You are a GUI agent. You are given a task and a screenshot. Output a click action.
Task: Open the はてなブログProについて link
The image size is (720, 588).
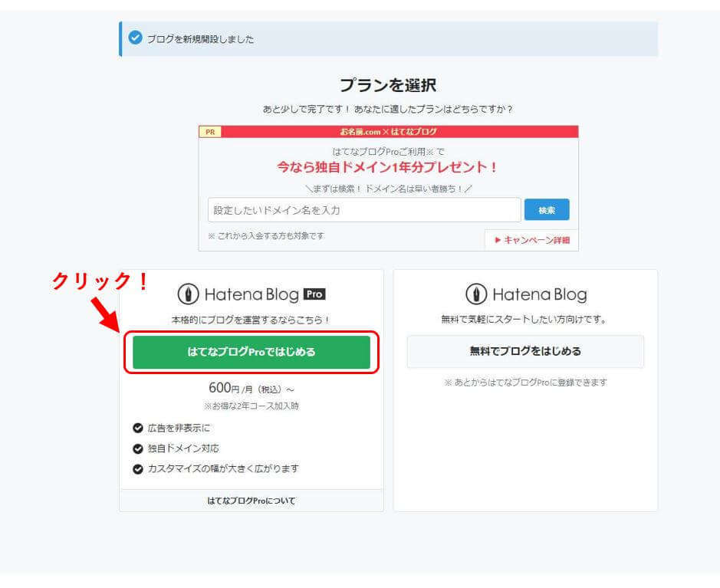click(x=252, y=501)
